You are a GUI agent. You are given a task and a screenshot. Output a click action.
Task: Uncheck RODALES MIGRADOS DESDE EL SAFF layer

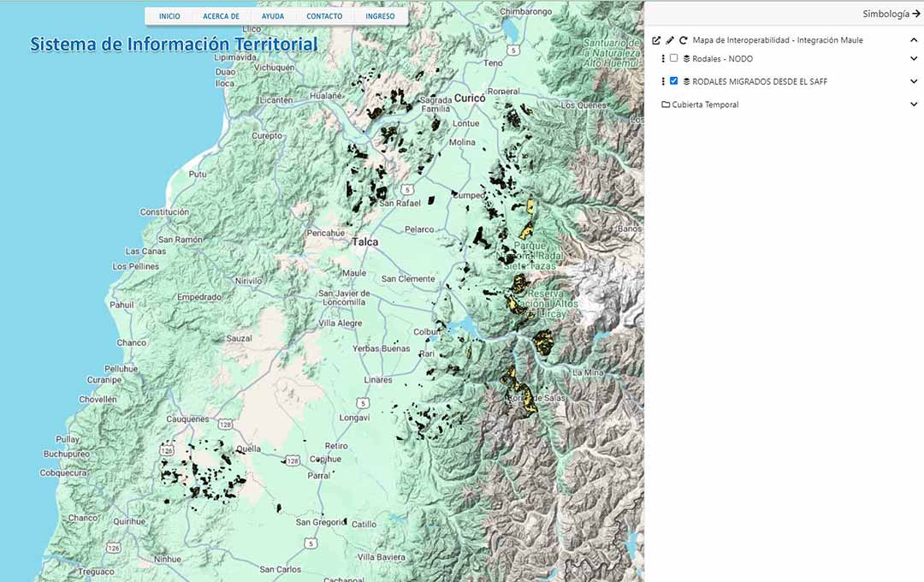click(x=673, y=80)
